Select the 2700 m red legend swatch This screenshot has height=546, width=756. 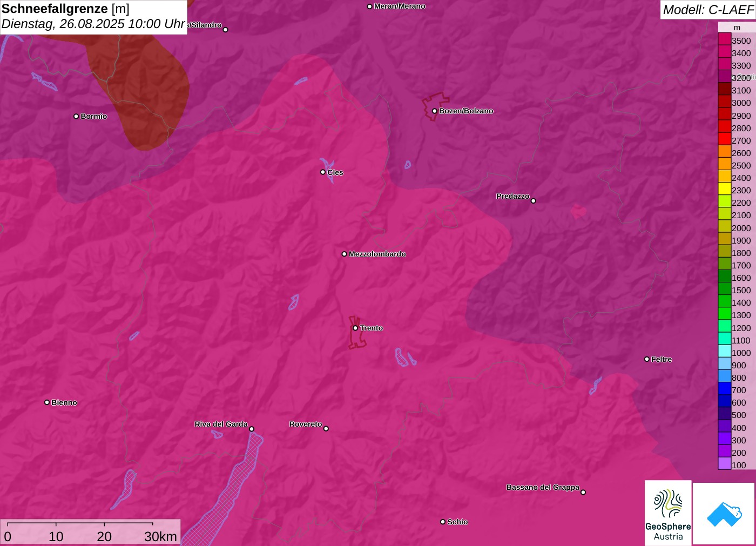[725, 139]
